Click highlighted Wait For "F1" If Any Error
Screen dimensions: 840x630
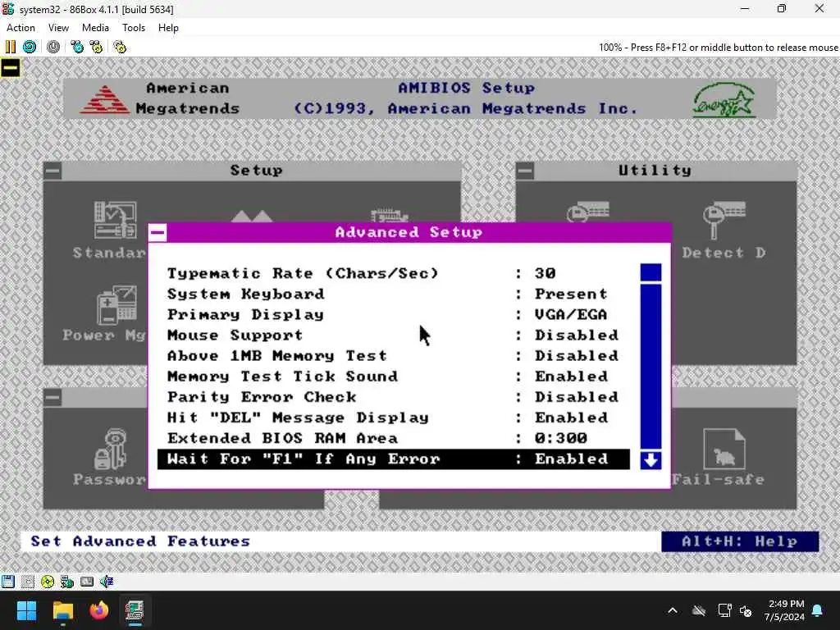(x=393, y=459)
